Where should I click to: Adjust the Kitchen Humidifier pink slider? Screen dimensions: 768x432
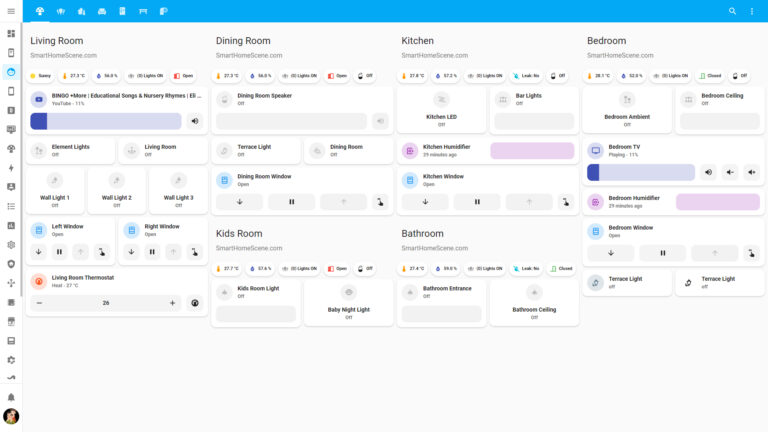click(x=532, y=150)
